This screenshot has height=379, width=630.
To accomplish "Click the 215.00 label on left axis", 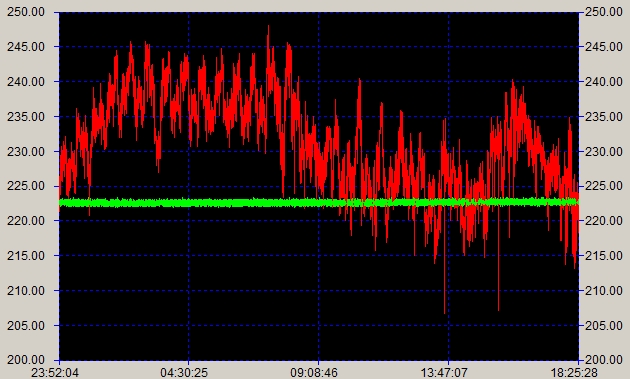I will click(26, 256).
